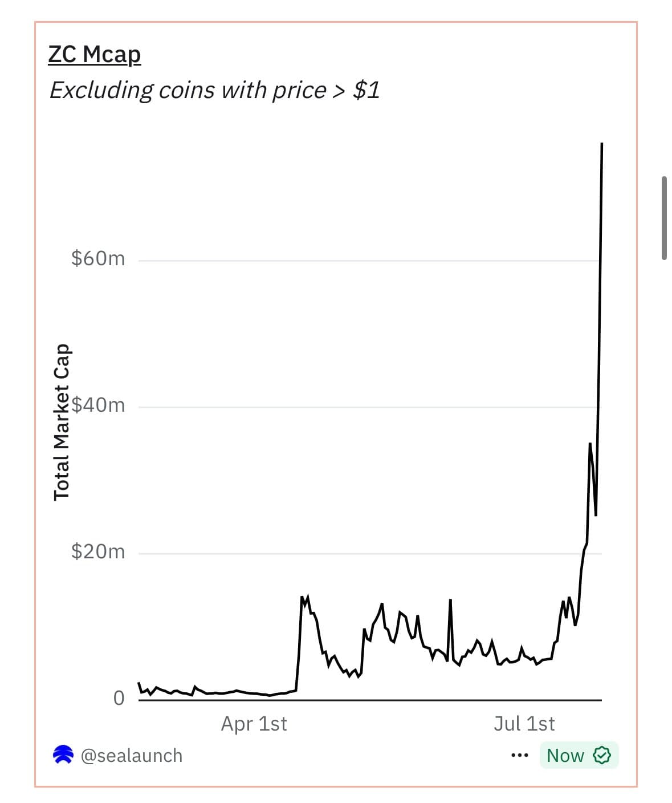The width and height of the screenshot is (672, 803).
Task: Click the chart line's highest peak
Action: [602, 144]
